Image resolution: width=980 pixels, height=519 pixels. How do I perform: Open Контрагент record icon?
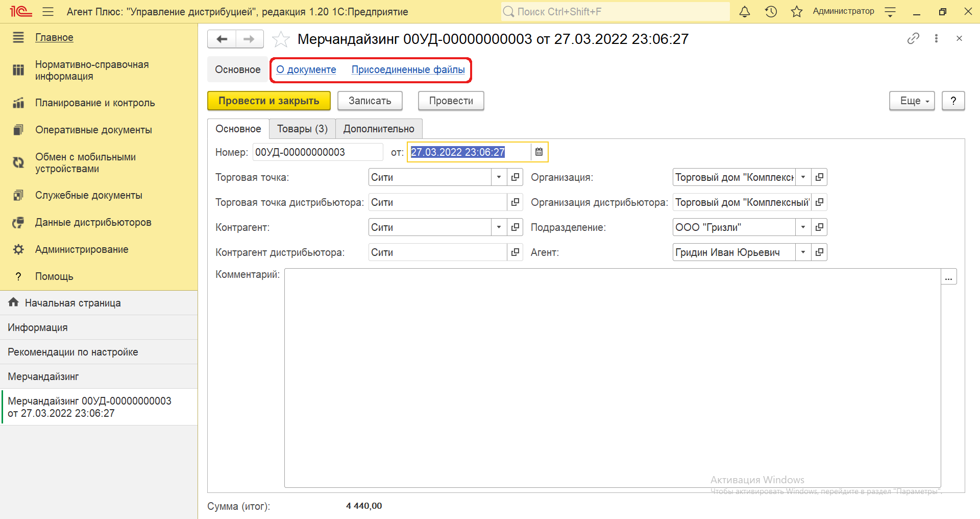515,227
